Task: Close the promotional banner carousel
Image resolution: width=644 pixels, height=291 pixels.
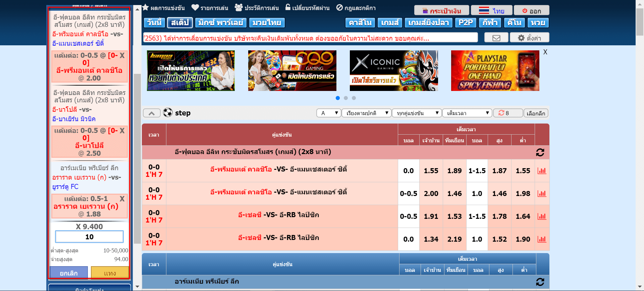Action: [x=545, y=52]
